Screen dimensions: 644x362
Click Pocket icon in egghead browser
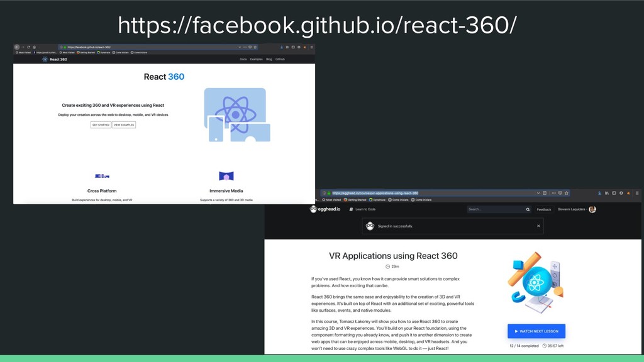pos(560,193)
